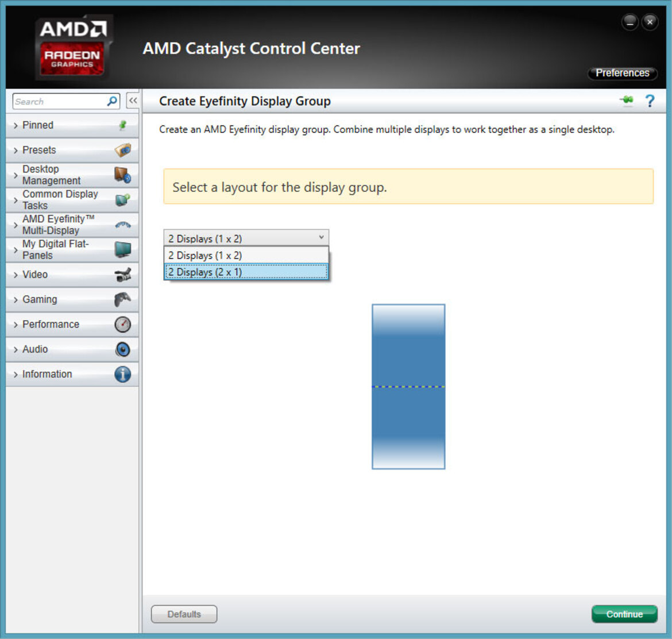672x639 pixels.
Task: Open help with the question mark icon
Action: point(650,101)
